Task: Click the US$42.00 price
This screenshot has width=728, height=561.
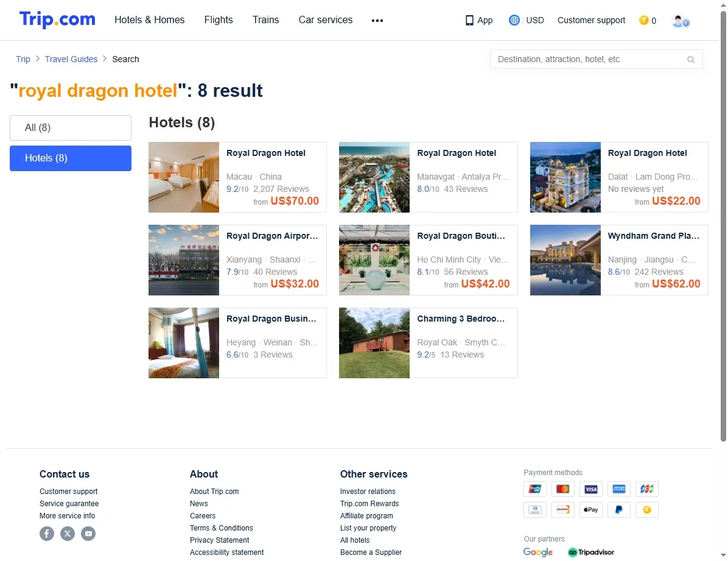Action: (x=485, y=284)
